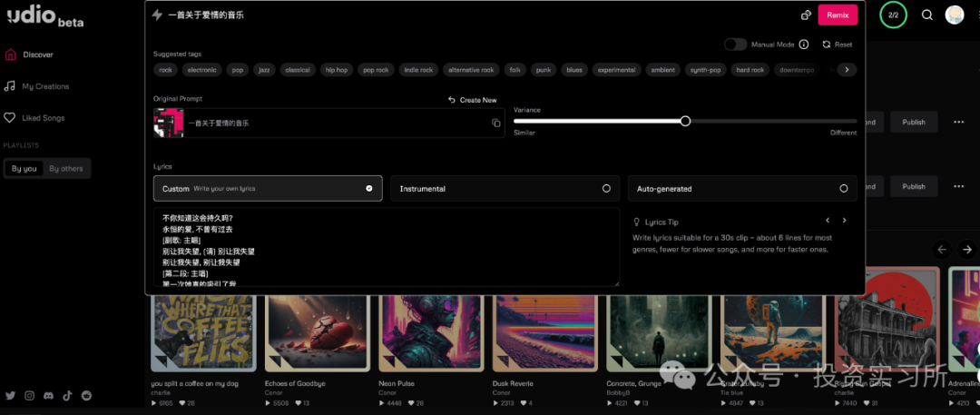The image size is (980, 415).
Task: Open the user profile avatar
Action: pos(955,15)
